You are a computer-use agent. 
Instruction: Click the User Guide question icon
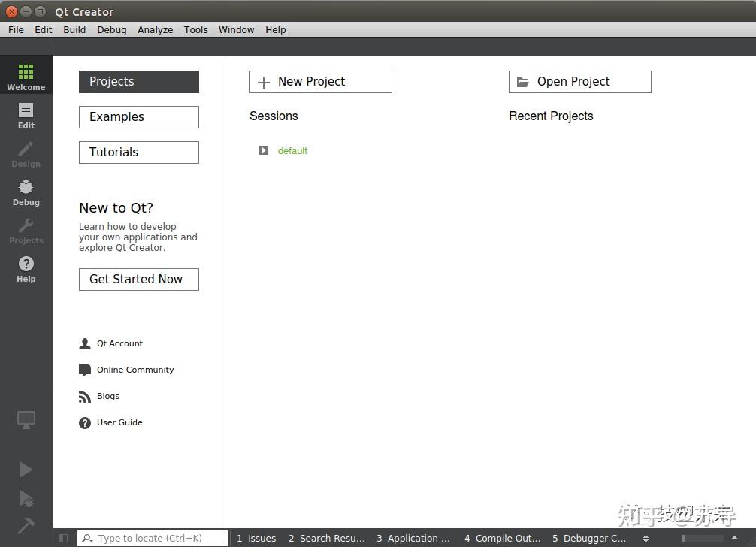tap(85, 423)
